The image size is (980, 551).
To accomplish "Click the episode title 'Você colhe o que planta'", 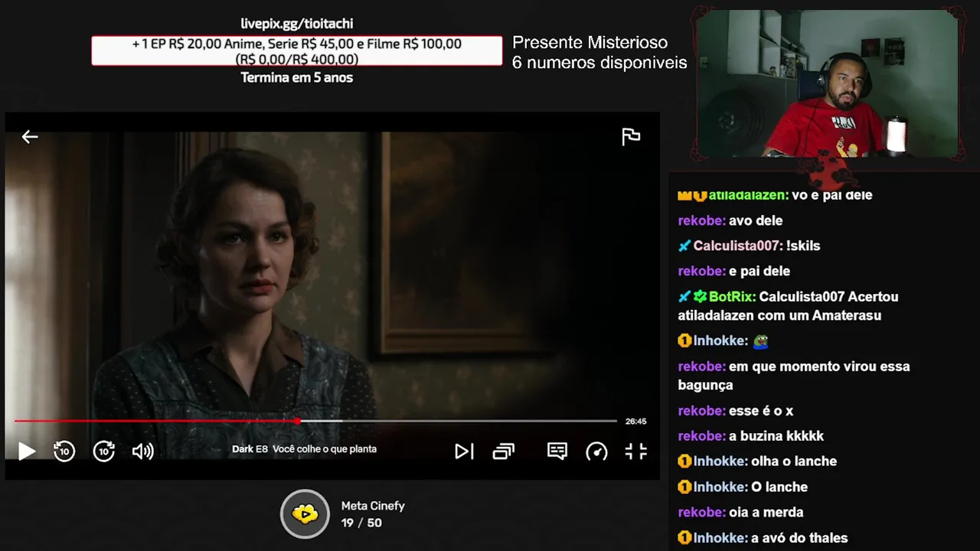I will click(x=325, y=449).
